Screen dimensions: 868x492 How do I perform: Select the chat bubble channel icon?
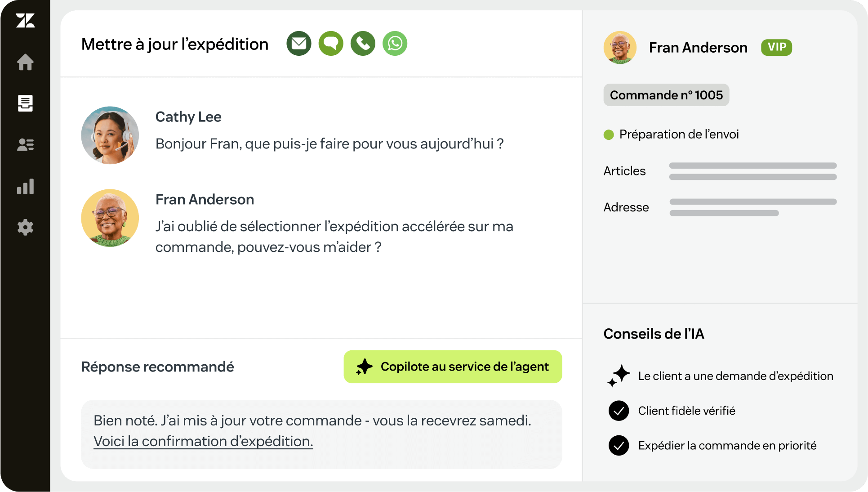tap(331, 44)
